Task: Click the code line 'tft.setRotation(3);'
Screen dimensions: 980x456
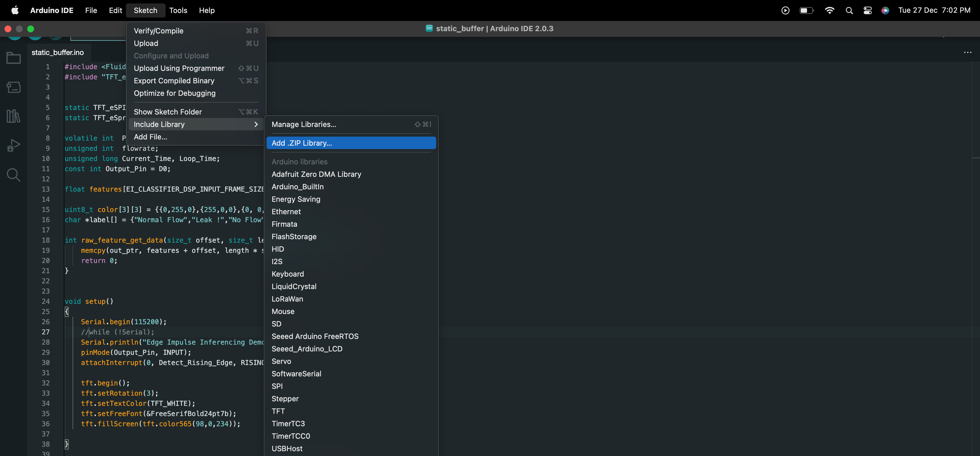Action: click(119, 393)
